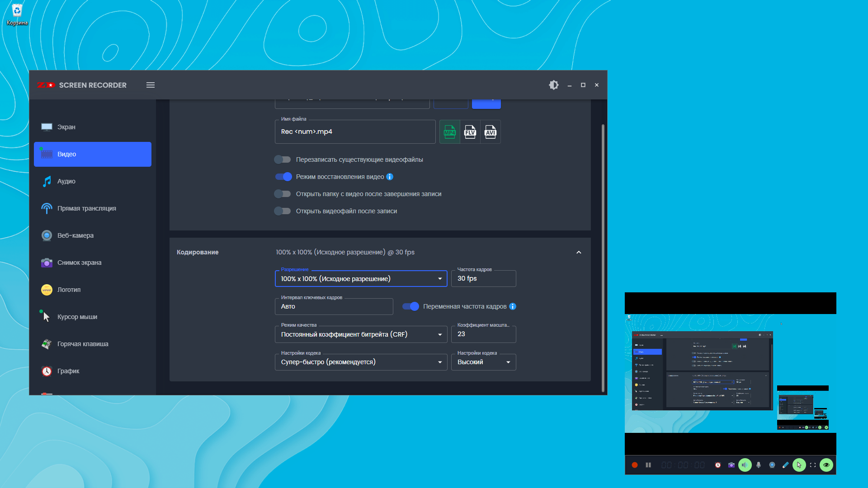Viewport: 868px width, 488px height.
Task: Open the Разрешение resolution dropdown
Action: (x=361, y=279)
